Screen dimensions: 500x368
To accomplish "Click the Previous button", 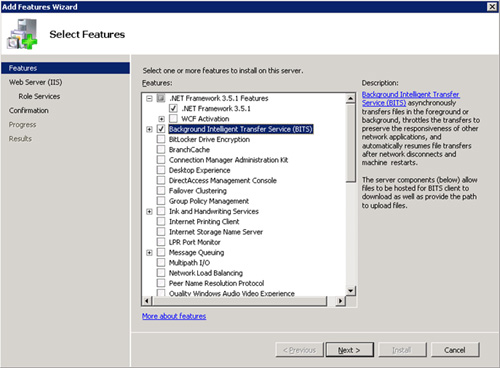I will coord(299,350).
